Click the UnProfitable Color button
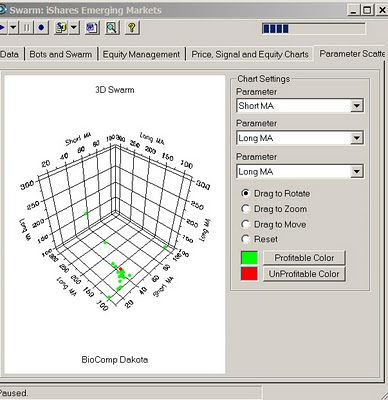This screenshot has width=388, height=400. pos(304,274)
